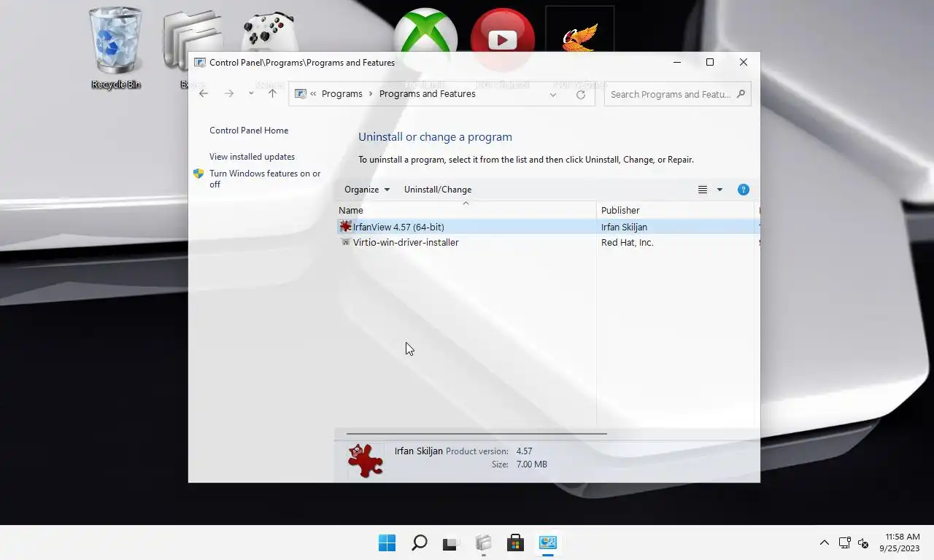Click the Control Panel title bar icon
Image resolution: width=934 pixels, height=560 pixels.
(x=200, y=63)
